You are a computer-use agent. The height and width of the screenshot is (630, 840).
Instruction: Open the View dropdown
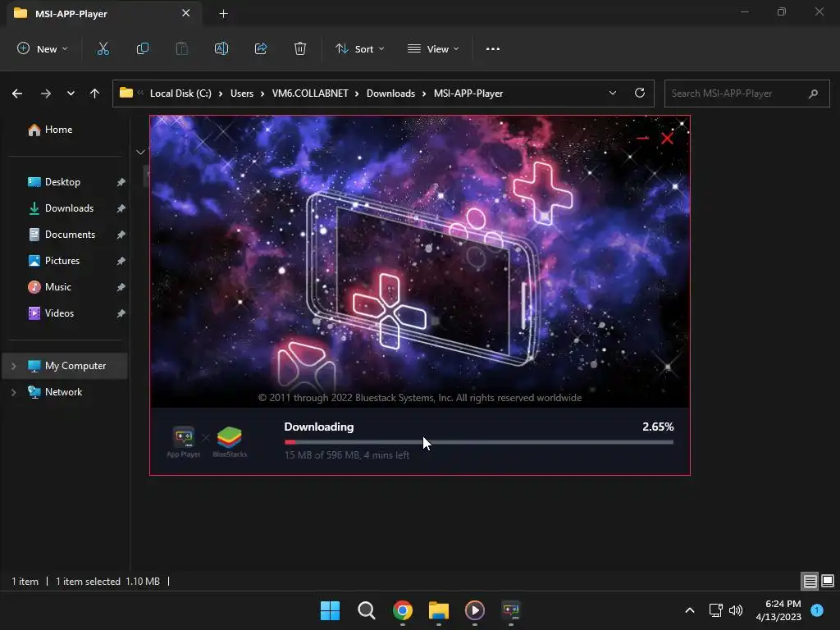(x=433, y=48)
